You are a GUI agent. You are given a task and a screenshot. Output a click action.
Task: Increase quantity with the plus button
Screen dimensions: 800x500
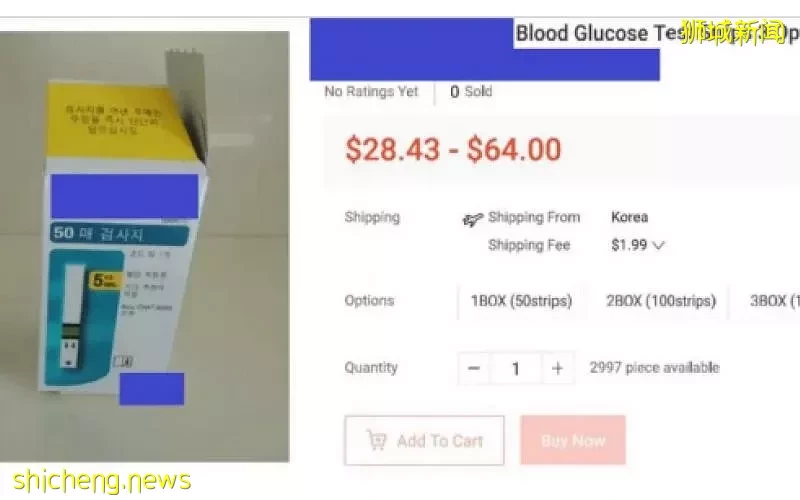[x=558, y=368]
